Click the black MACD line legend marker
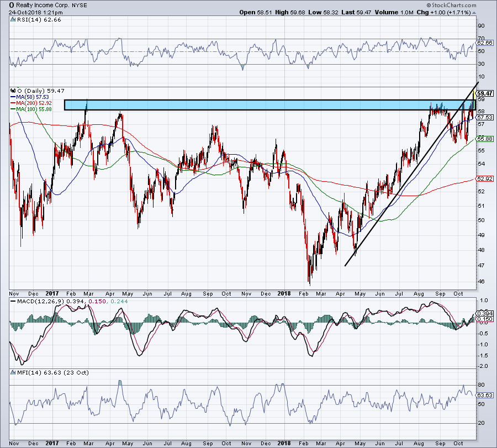Viewport: 497px width, 448px height. (13, 301)
